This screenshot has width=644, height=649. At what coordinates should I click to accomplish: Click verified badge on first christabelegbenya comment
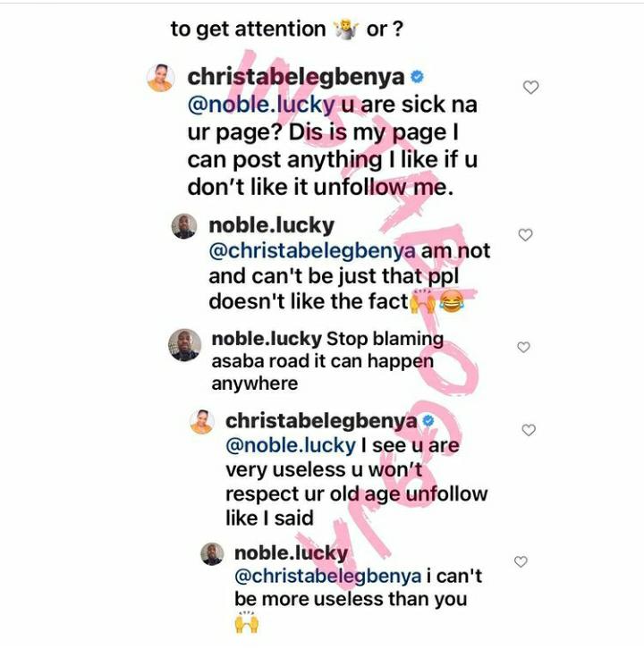tap(417, 77)
